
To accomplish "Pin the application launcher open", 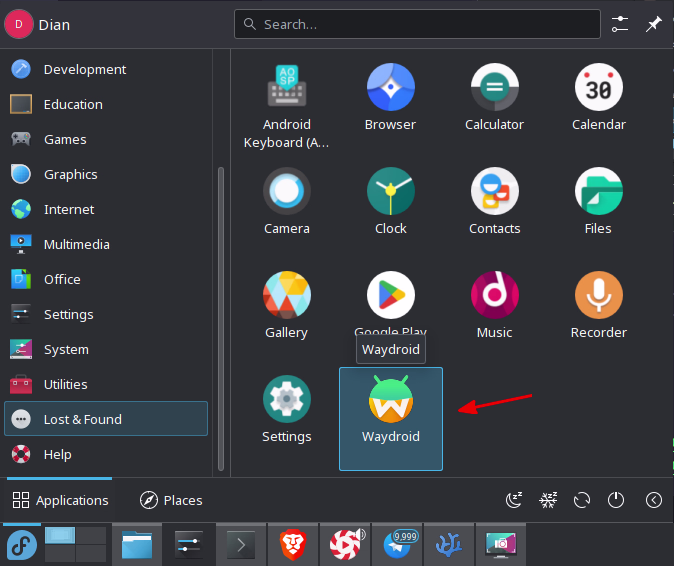I will pyautogui.click(x=653, y=24).
